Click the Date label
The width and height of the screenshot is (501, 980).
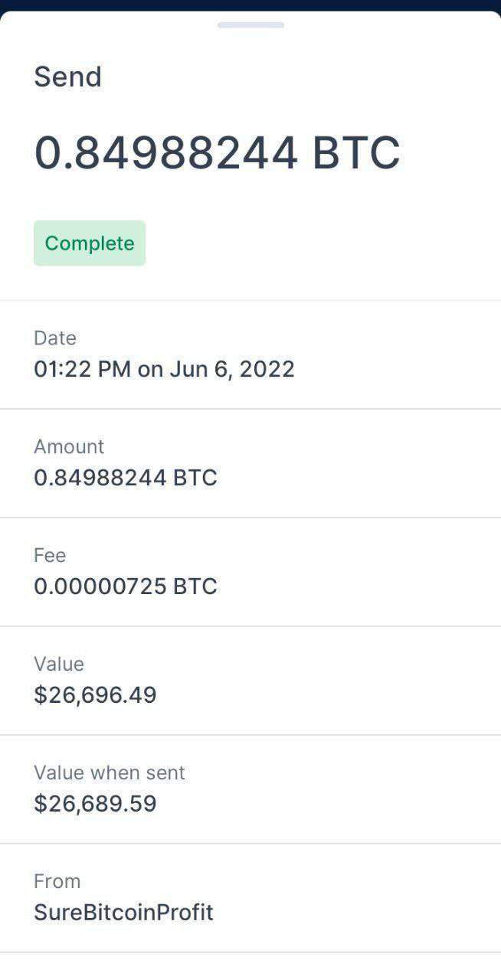55,338
